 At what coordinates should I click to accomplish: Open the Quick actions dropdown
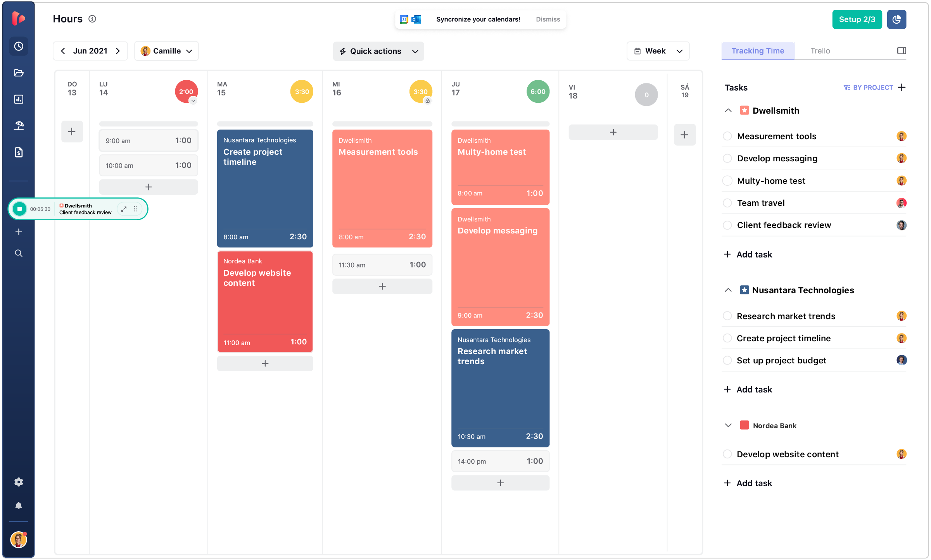[x=378, y=51]
